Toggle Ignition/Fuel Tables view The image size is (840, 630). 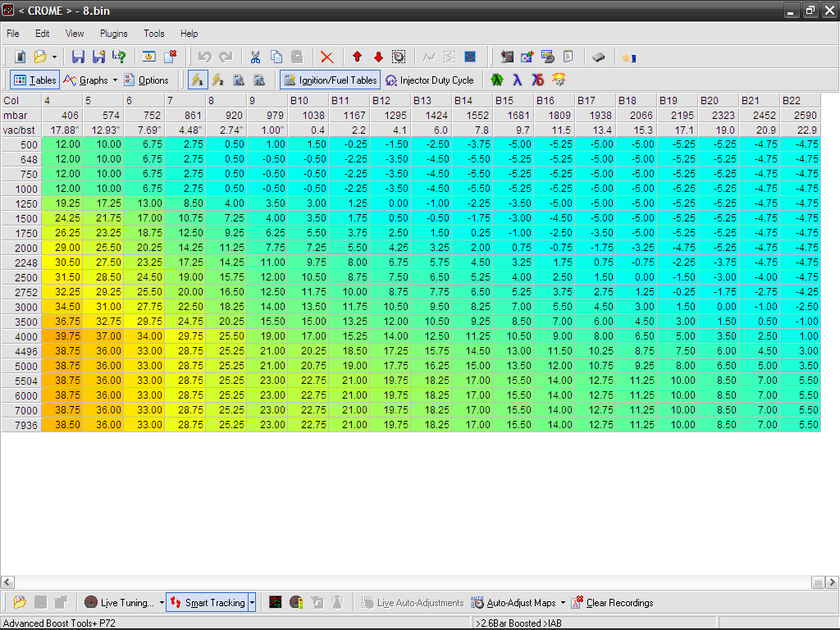point(330,80)
